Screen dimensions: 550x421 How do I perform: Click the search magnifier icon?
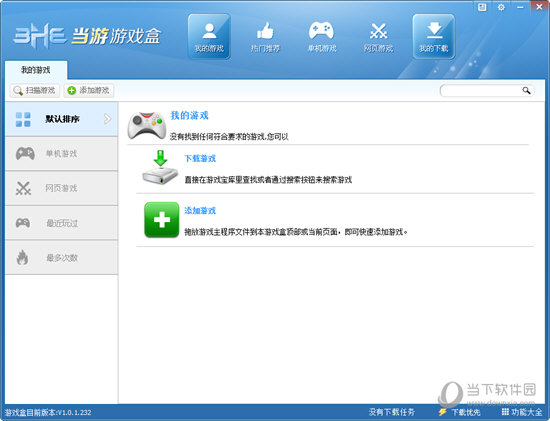(526, 91)
